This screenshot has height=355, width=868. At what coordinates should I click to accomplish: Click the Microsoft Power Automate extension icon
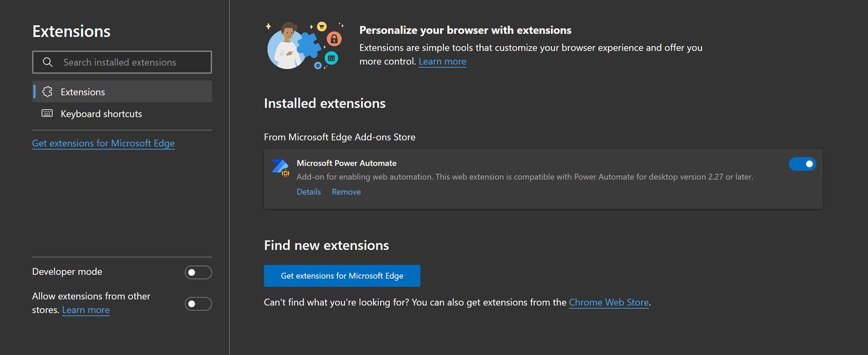tap(281, 168)
